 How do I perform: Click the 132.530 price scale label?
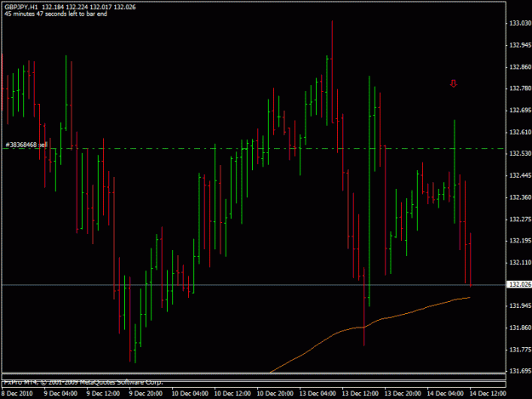(520, 154)
